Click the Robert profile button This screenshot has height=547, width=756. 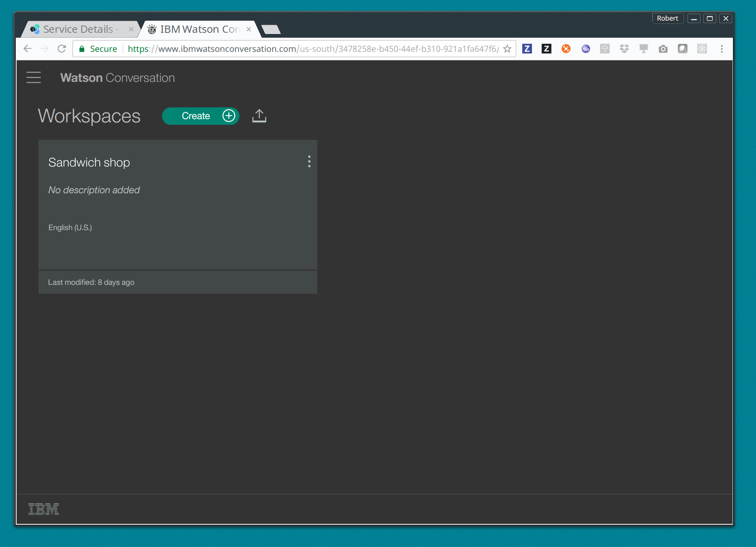668,18
